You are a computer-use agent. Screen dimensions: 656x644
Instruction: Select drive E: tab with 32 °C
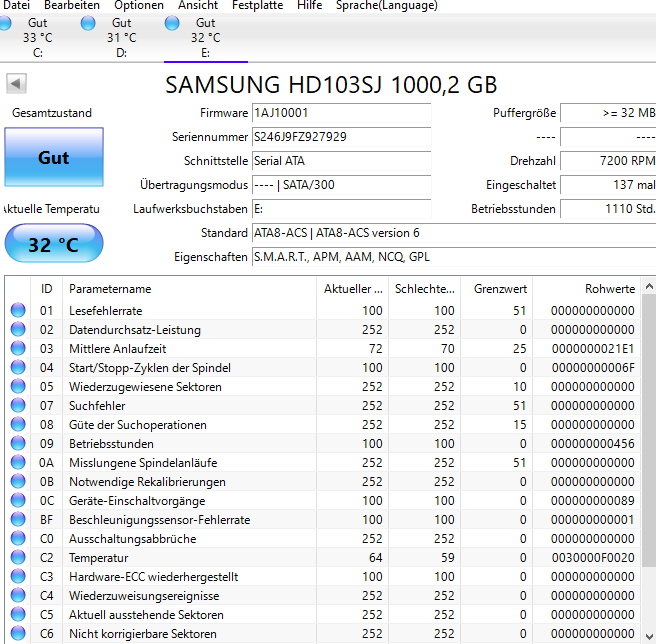(205, 38)
